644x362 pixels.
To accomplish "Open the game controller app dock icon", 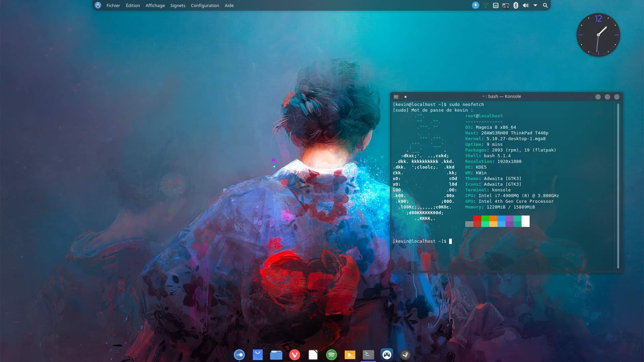I will (387, 355).
